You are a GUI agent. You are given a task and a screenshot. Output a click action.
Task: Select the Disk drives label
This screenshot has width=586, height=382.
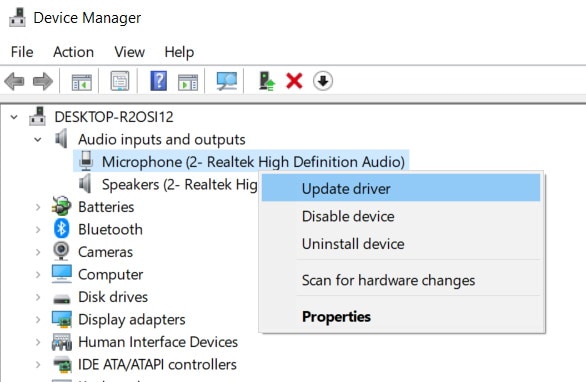(113, 297)
